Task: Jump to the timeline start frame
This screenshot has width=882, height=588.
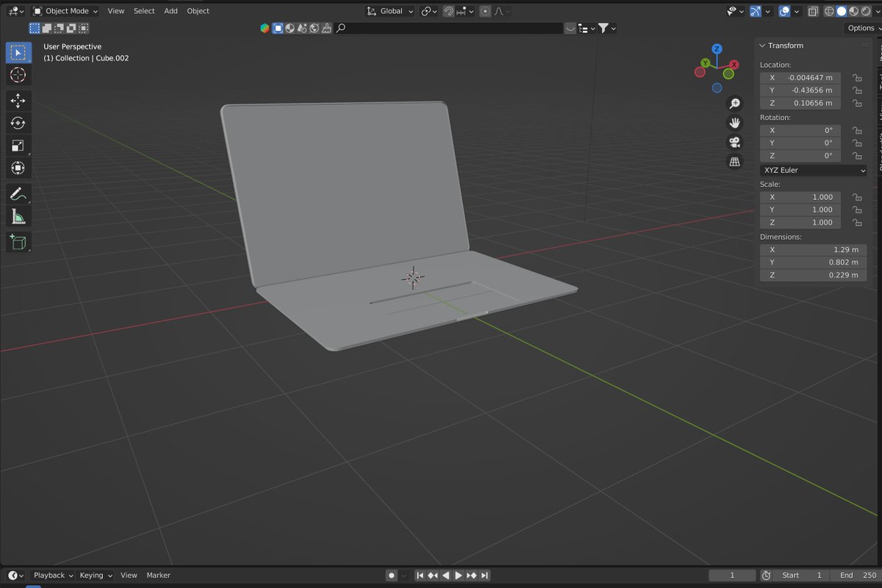Action: pyautogui.click(x=420, y=576)
